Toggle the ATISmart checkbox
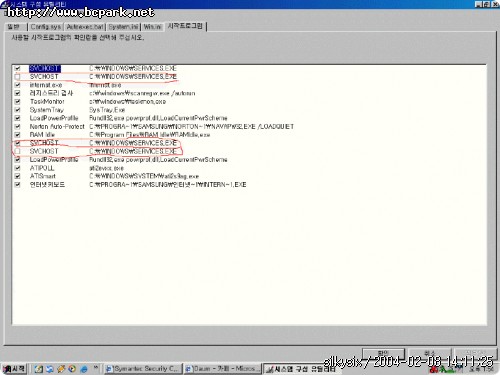 tap(17, 176)
